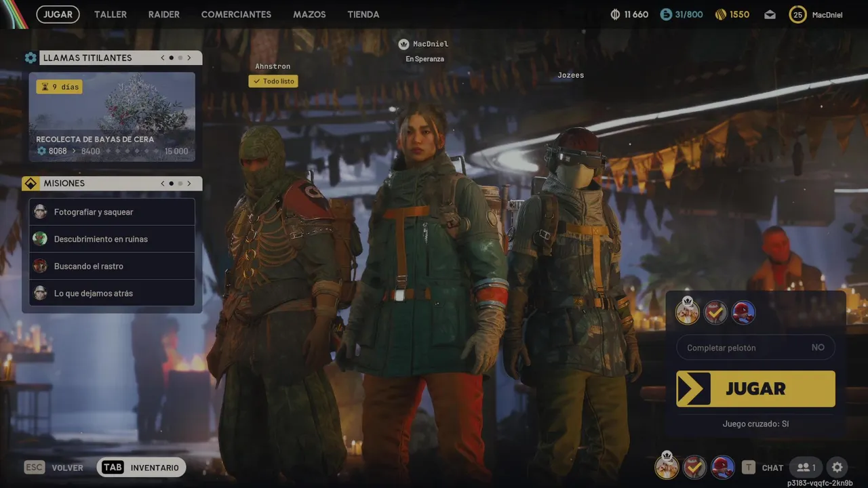
Task: Click the Misiones header title
Action: pos(64,184)
